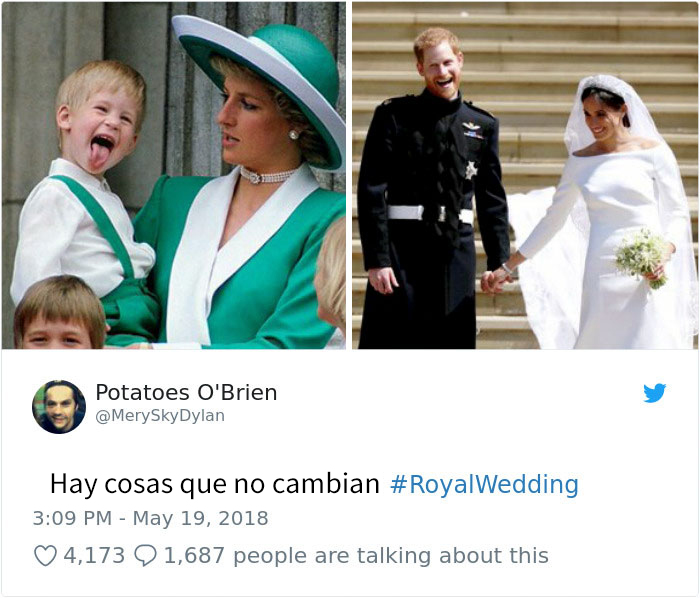700x598 pixels.
Task: Like the tweet via heart icon
Action: tap(46, 556)
